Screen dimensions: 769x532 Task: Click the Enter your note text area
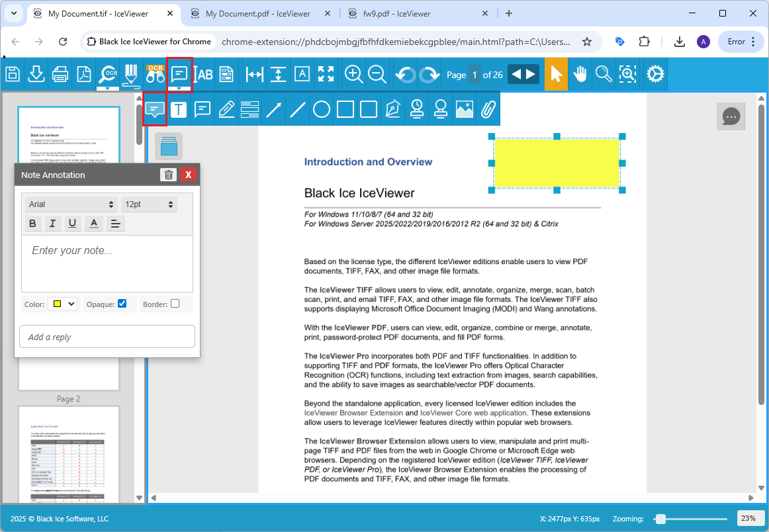(107, 264)
